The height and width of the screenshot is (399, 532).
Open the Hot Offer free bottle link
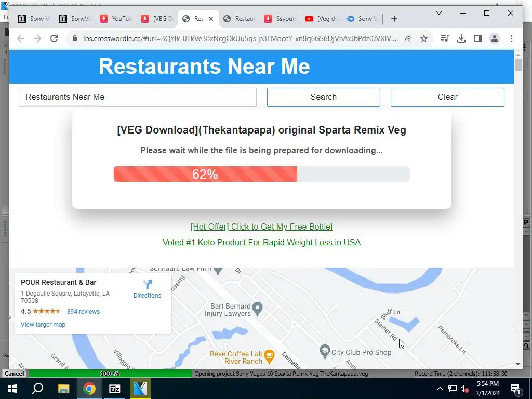(x=262, y=227)
